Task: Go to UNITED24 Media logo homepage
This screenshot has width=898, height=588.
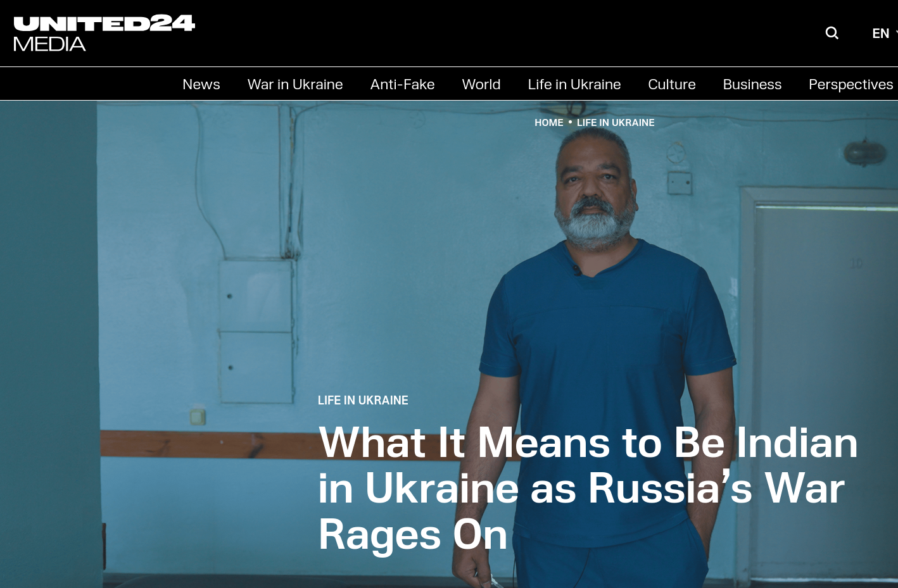Action: [104, 33]
